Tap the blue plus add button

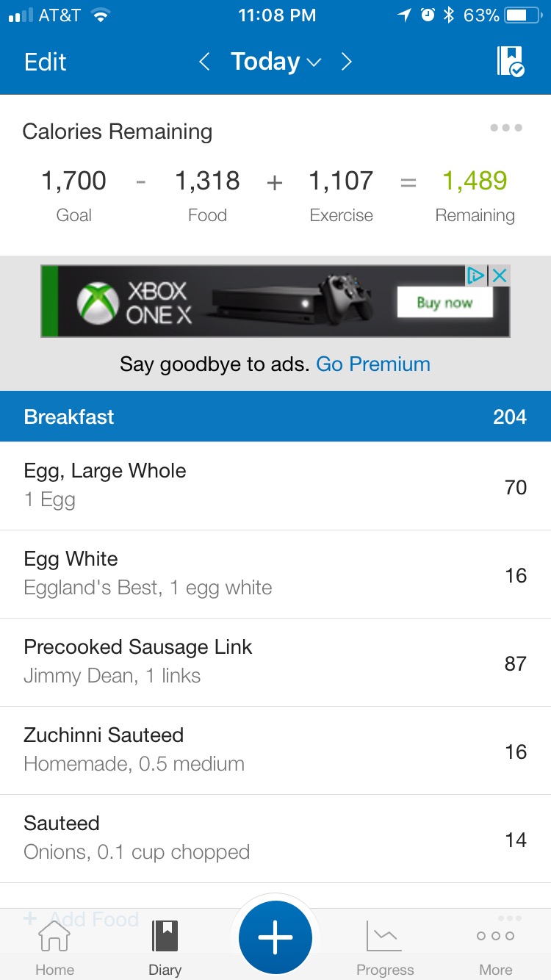tap(275, 937)
